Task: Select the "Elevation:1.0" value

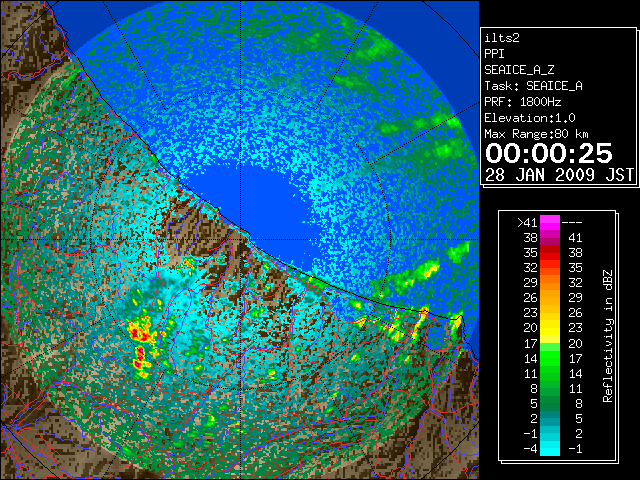Action: [530, 118]
